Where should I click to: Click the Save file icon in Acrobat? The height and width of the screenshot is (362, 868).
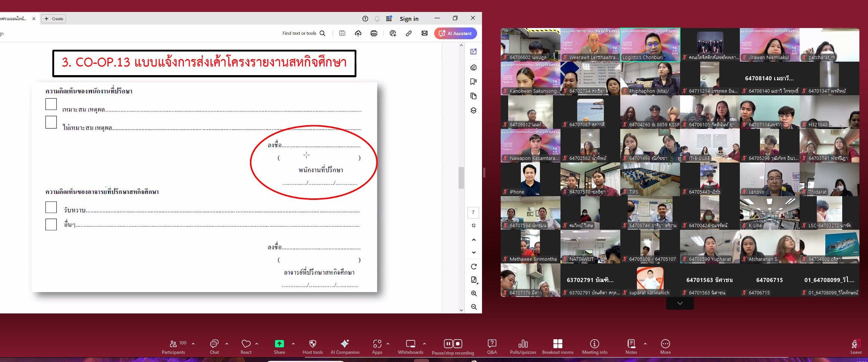(342, 33)
